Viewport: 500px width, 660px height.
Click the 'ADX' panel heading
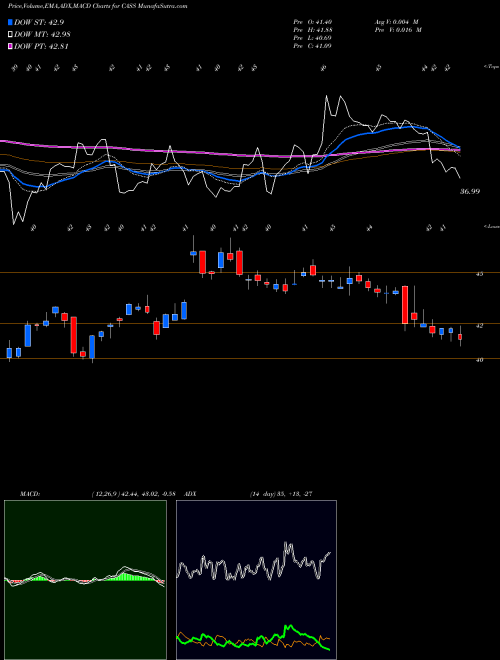pos(191,494)
